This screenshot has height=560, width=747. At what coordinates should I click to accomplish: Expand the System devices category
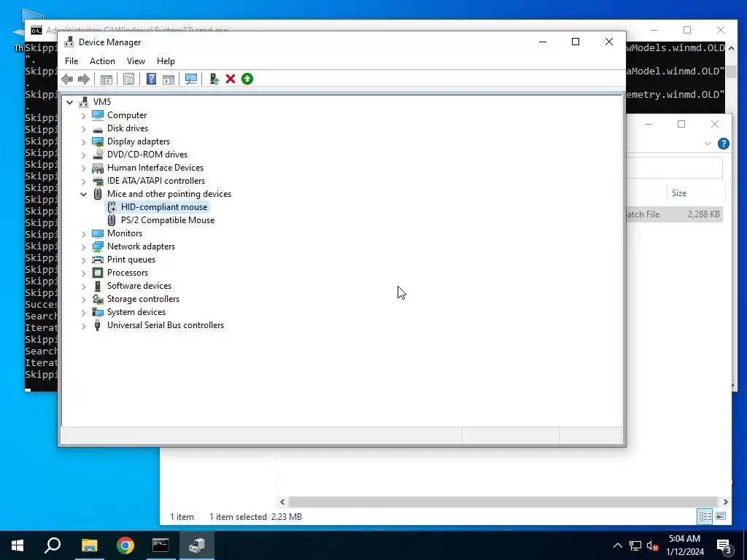(x=83, y=312)
